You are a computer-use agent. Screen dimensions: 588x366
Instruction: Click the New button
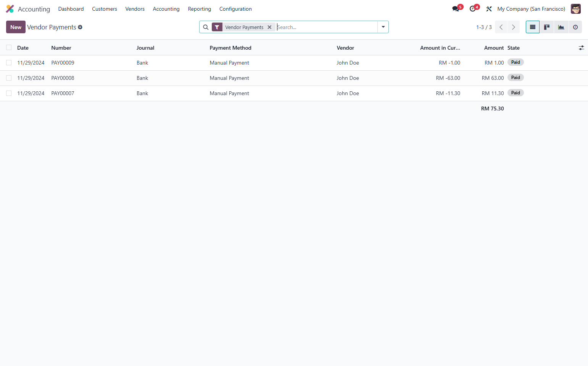click(16, 27)
